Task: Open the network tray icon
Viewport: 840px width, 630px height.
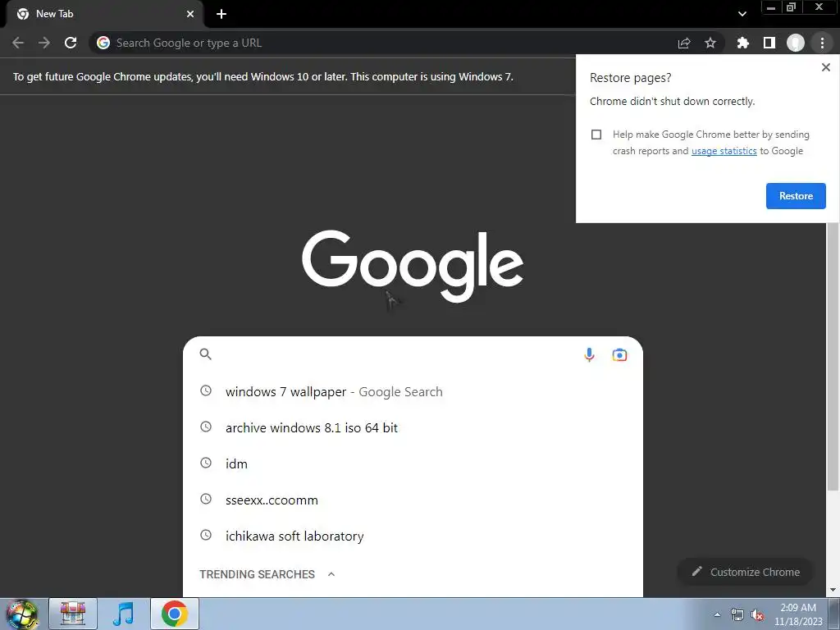Action: (x=737, y=615)
